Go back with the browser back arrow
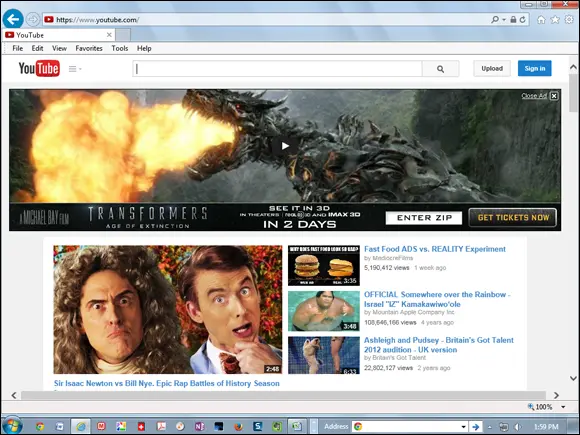580x435 pixels. tap(13, 19)
